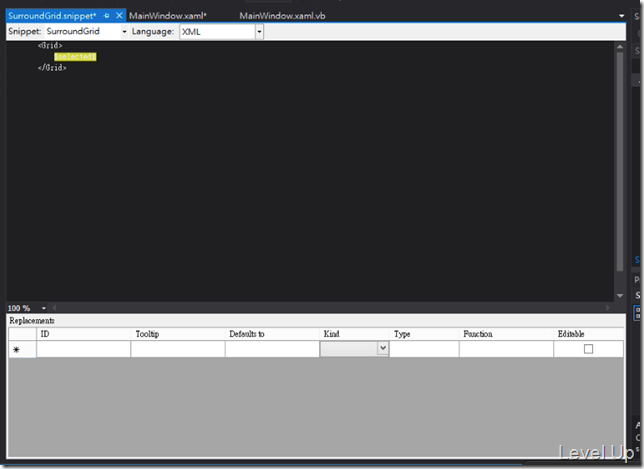Click the empty Function cell in new row

(506, 349)
